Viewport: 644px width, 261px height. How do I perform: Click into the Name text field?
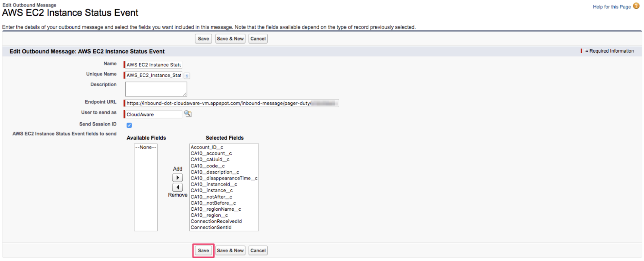pos(154,65)
